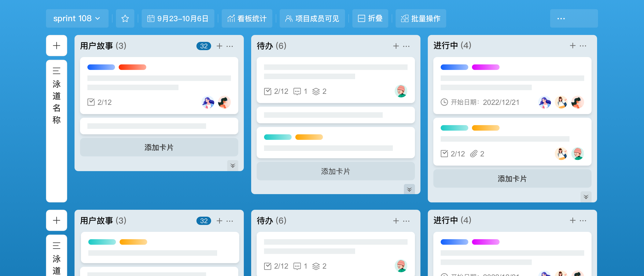Viewport: 644px width, 276px height.
Task: Open more menu of second 用户故事 column
Action: coord(230,221)
